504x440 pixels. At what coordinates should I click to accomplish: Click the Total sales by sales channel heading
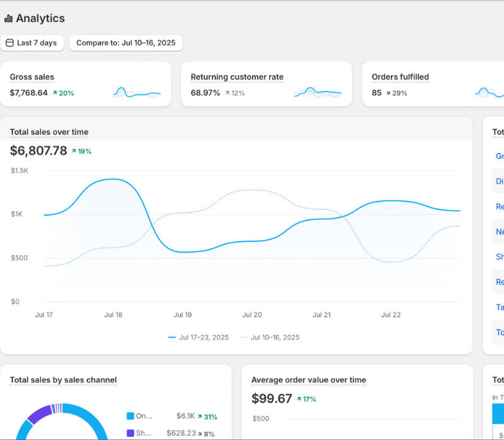[x=63, y=379]
